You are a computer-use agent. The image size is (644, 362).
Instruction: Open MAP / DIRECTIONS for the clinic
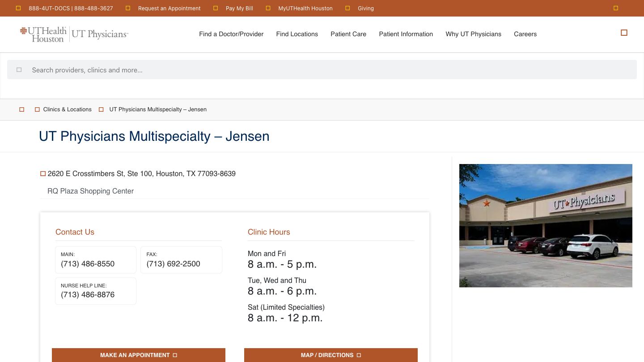pyautogui.click(x=330, y=354)
